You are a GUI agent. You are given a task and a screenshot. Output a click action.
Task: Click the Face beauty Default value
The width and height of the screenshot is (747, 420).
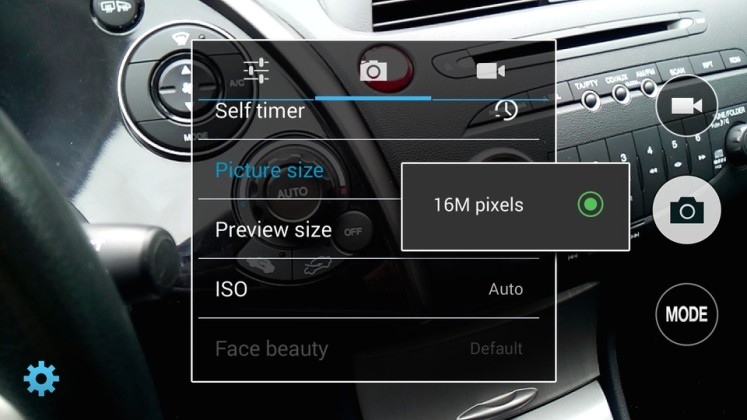(496, 349)
